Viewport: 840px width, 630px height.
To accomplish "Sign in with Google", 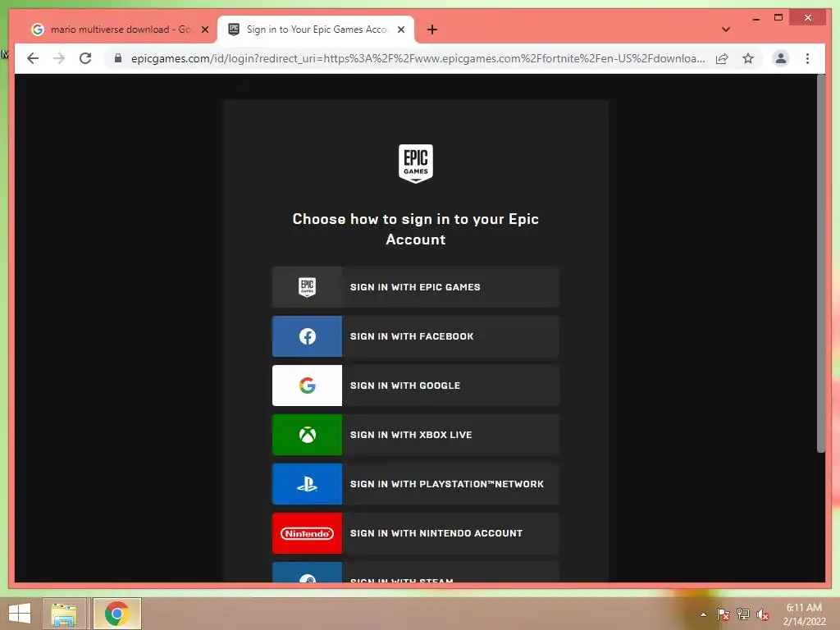I will 416,386.
